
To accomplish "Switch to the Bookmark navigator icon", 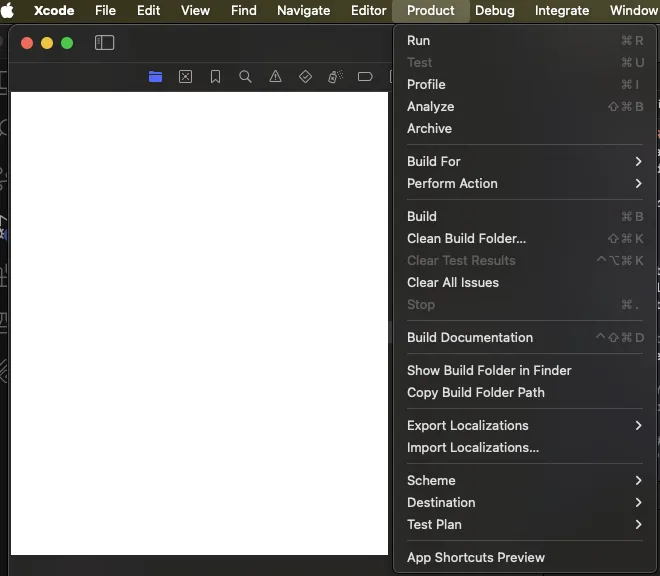I will [215, 77].
